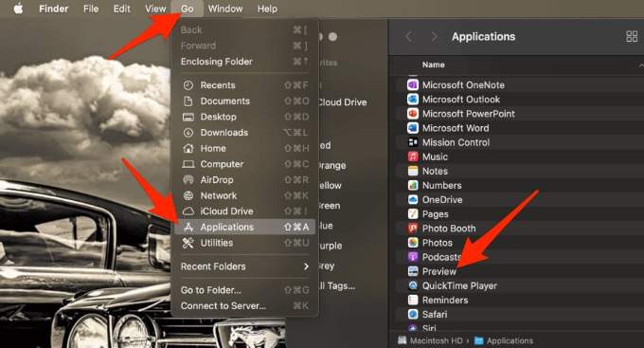Image resolution: width=644 pixels, height=348 pixels.
Task: Open All Tags… in Finder sidebar
Action: coord(337,285)
